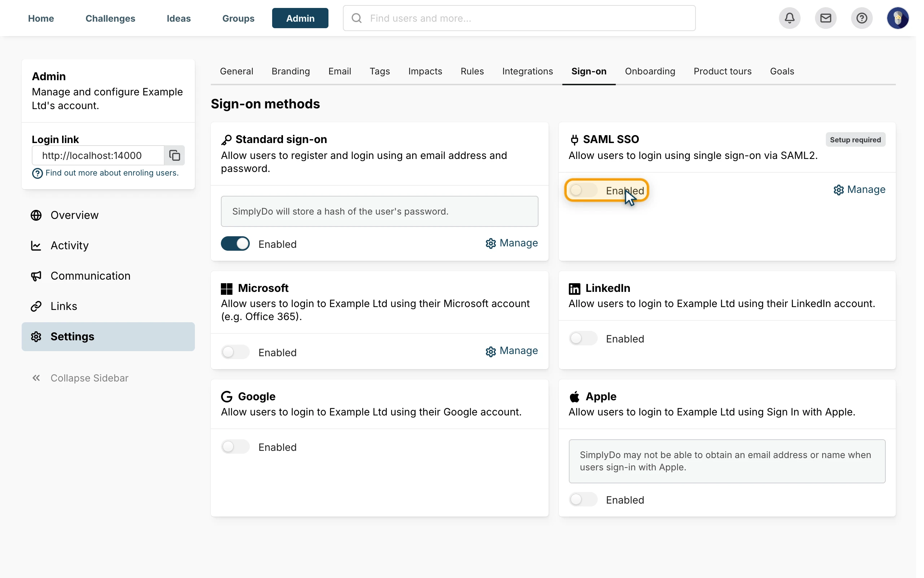Enable the SAML SSO toggle
Viewport: 924px width, 578px height.
[583, 190]
